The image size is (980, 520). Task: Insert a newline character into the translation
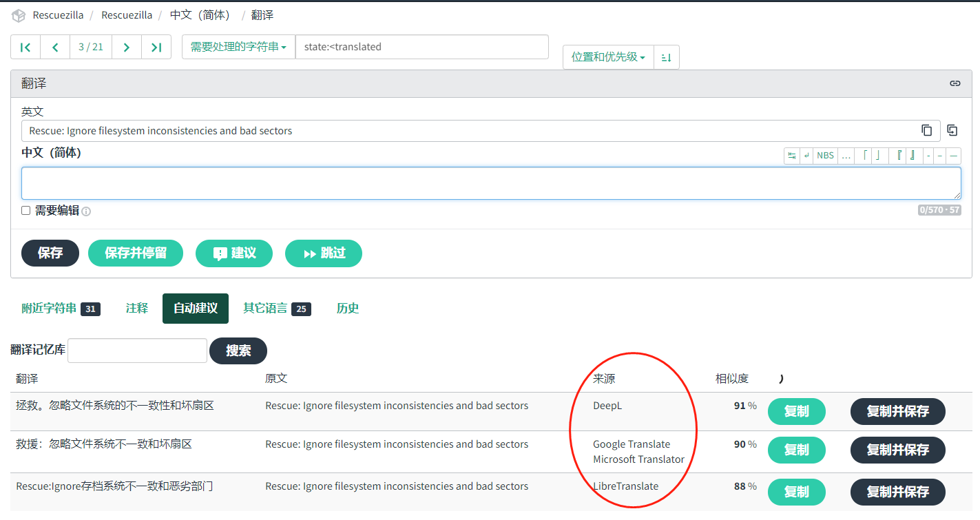pos(807,155)
